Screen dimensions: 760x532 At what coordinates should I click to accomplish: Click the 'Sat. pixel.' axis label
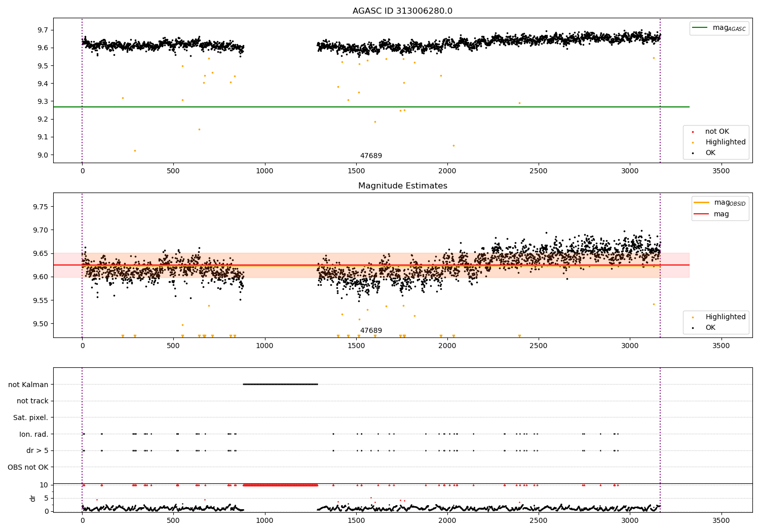pyautogui.click(x=30, y=417)
